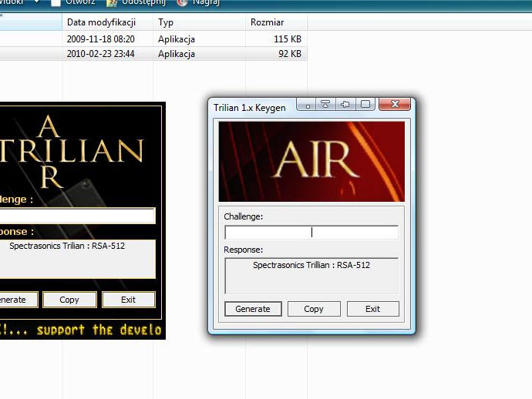
Task: Click the Nagraj disc icon in the toolbar
Action: click(183, 3)
